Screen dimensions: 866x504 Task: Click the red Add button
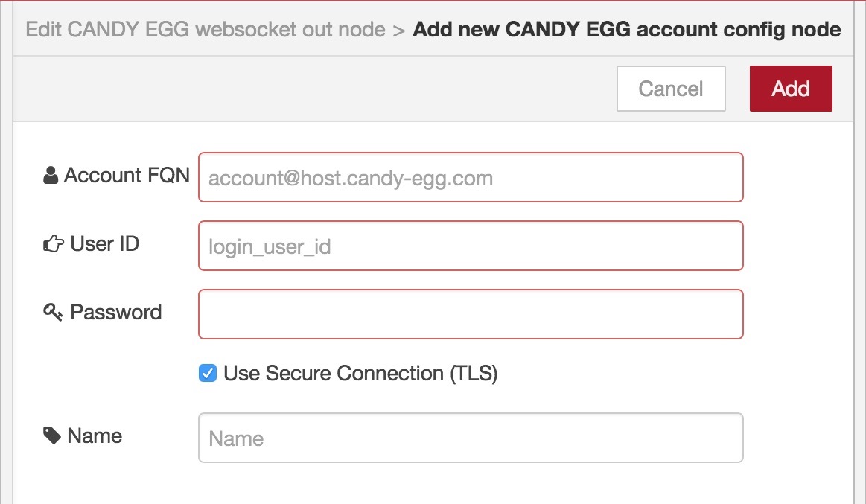[791, 89]
